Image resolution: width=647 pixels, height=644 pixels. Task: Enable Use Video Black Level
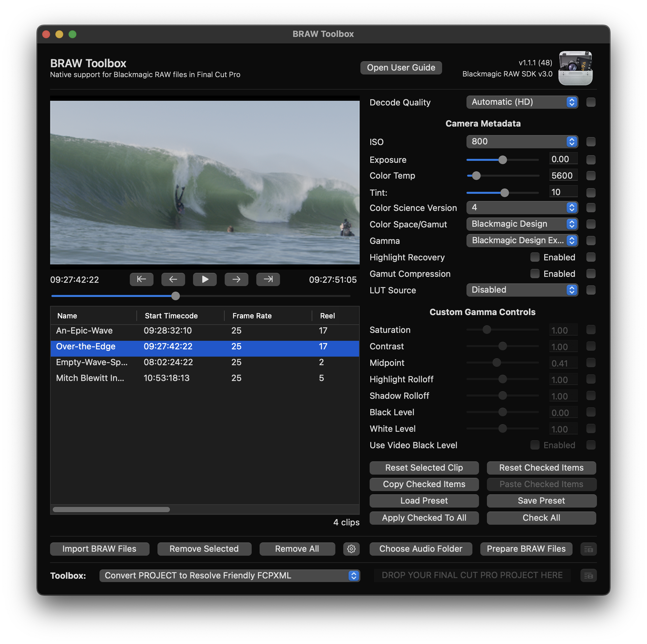click(535, 445)
